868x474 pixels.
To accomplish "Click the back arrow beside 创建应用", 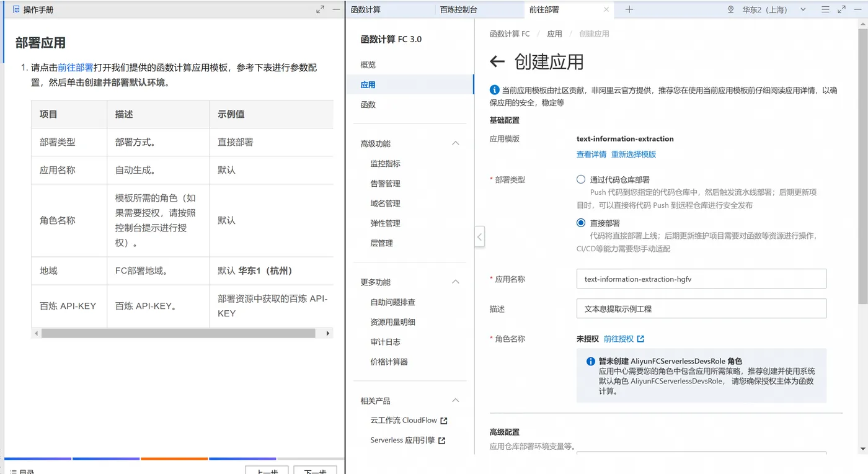I will click(x=497, y=61).
